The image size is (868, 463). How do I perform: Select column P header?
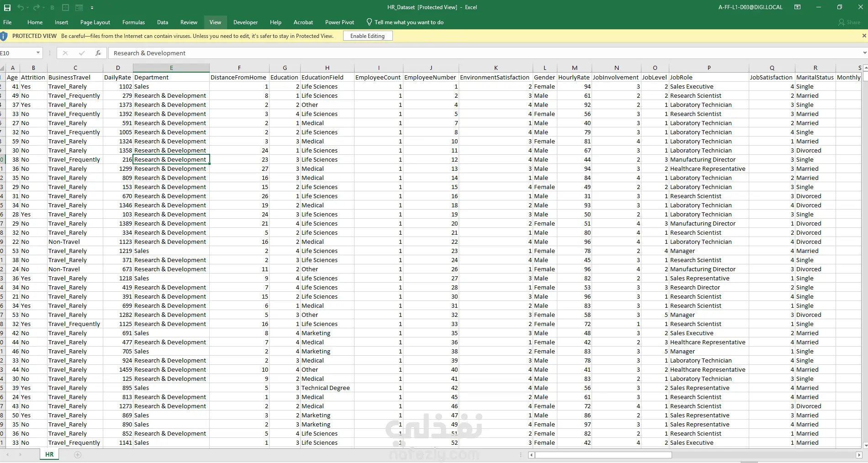tap(709, 68)
